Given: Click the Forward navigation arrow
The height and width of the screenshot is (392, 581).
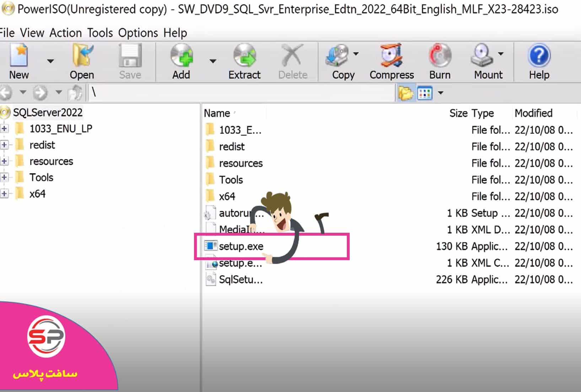Looking at the screenshot, I should (40, 93).
